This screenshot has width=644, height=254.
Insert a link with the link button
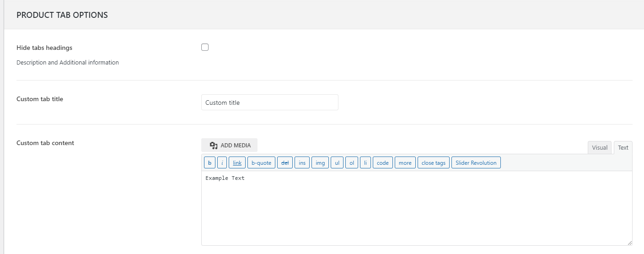[x=237, y=163]
